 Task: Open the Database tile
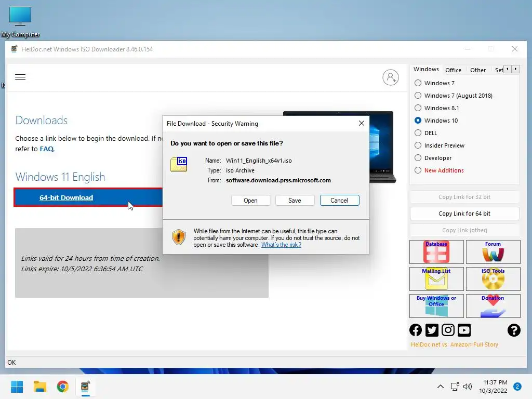pos(436,252)
